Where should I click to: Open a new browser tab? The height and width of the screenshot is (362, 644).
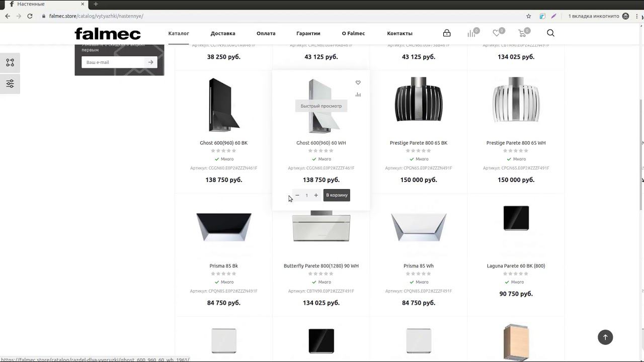click(96, 4)
